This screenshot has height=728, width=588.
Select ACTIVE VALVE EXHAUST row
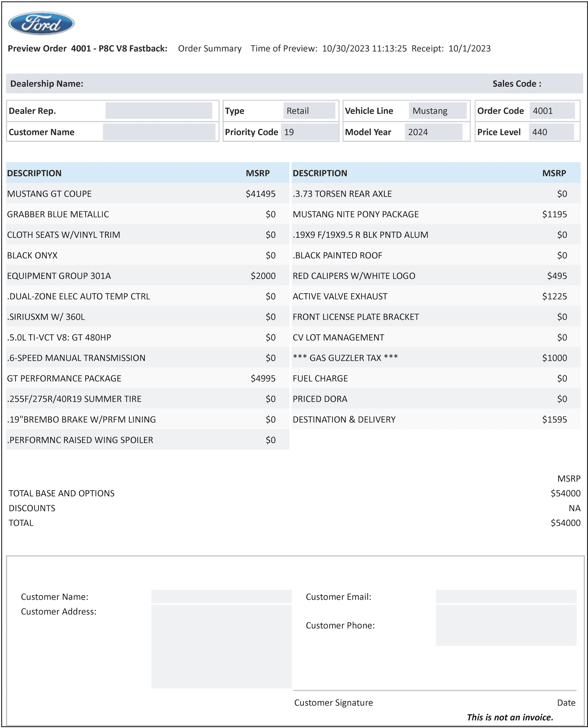pyautogui.click(x=436, y=296)
